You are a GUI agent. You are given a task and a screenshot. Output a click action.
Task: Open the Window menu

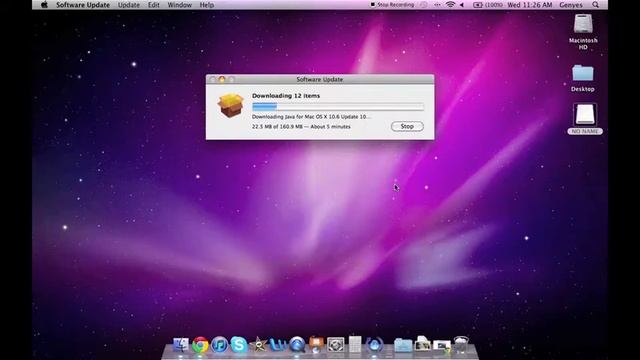point(180,5)
